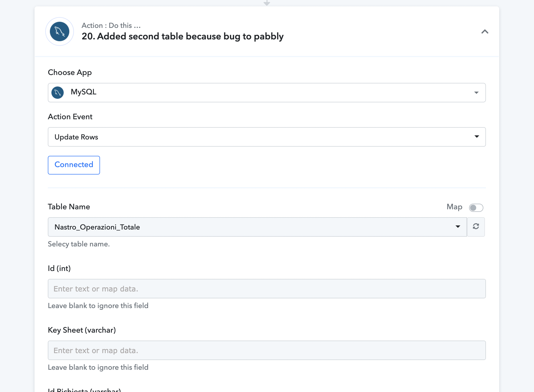Click the Connected button

tap(74, 165)
